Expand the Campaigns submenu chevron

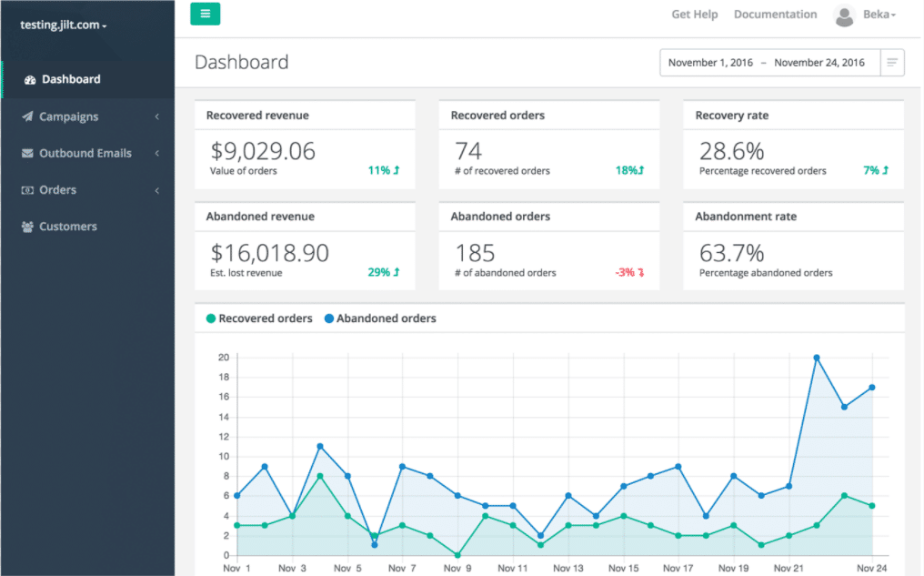tap(156, 116)
